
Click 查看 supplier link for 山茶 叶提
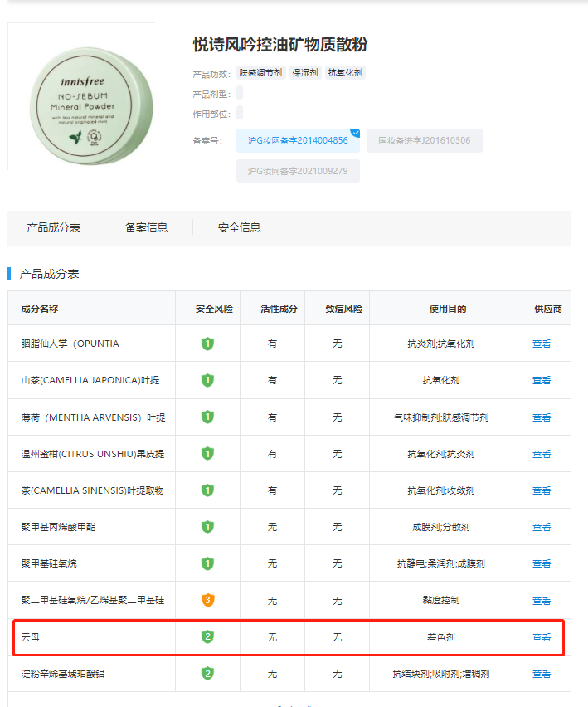tap(542, 380)
